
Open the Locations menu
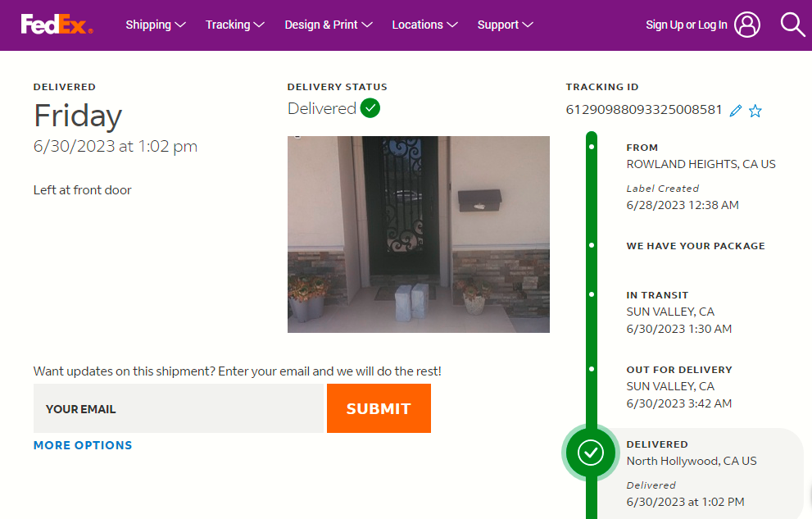pyautogui.click(x=424, y=25)
